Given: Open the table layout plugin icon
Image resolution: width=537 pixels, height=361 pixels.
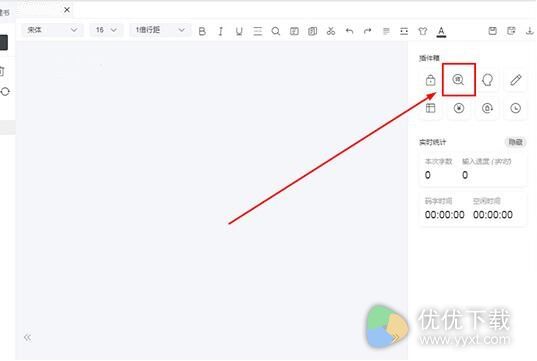Looking at the screenshot, I should tap(430, 108).
